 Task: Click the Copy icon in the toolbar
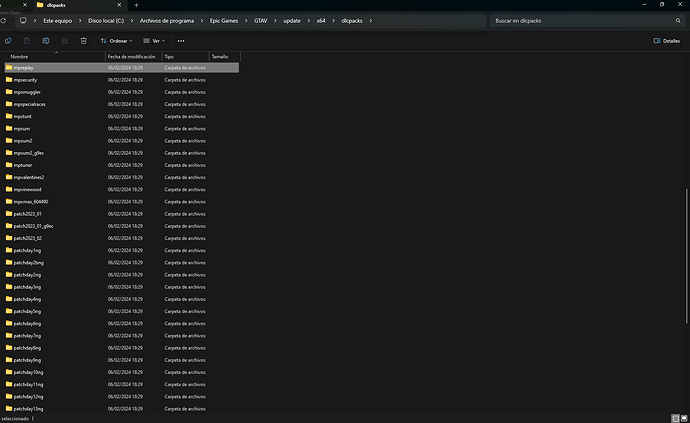[x=8, y=41]
